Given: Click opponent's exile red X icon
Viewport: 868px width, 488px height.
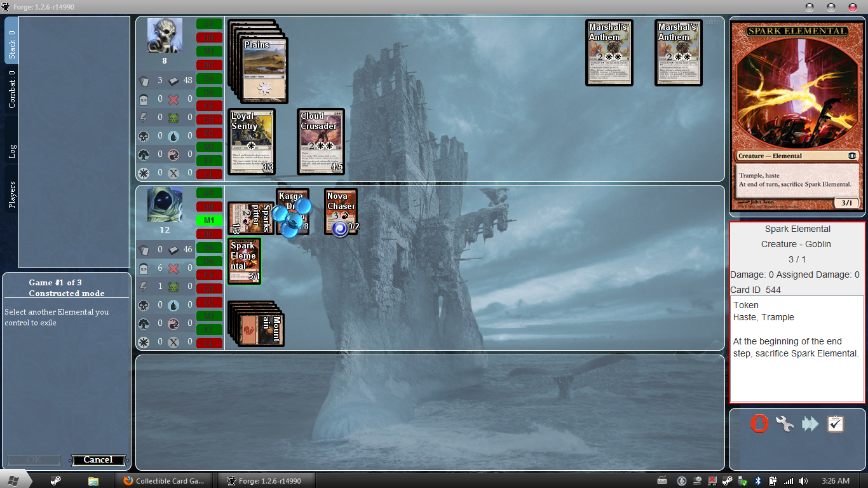Looking at the screenshot, I should point(173,99).
